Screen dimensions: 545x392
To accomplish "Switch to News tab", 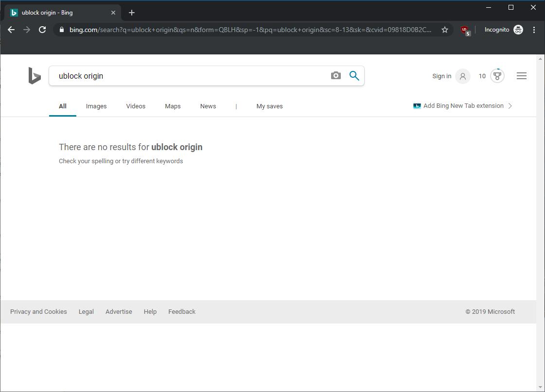I will (208, 106).
